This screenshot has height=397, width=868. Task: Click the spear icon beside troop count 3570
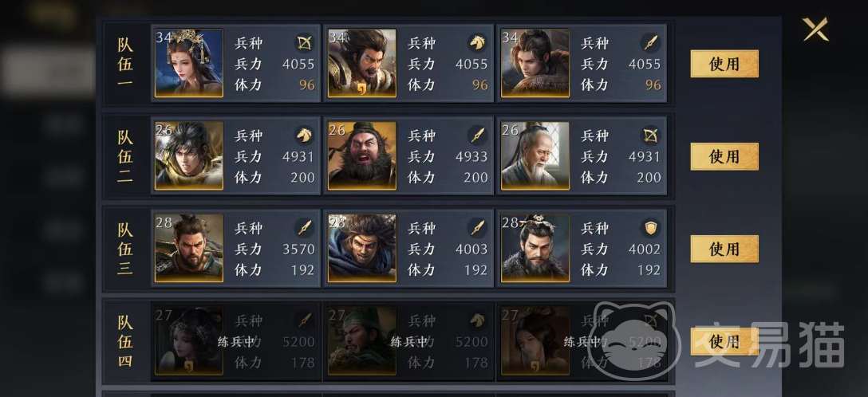click(305, 227)
